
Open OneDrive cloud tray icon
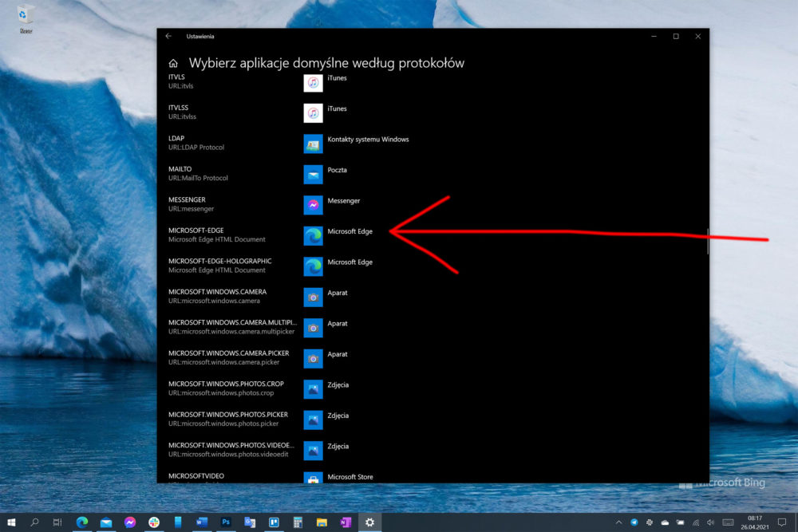point(665,522)
